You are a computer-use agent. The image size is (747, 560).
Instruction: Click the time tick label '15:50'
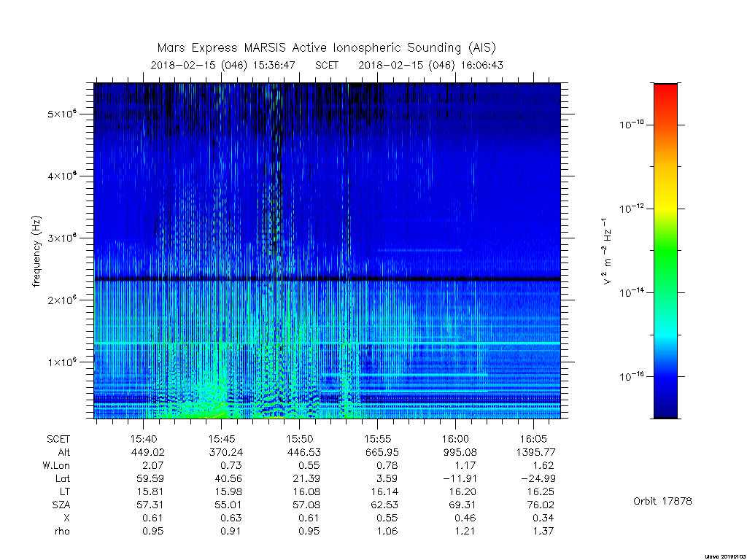pos(299,439)
